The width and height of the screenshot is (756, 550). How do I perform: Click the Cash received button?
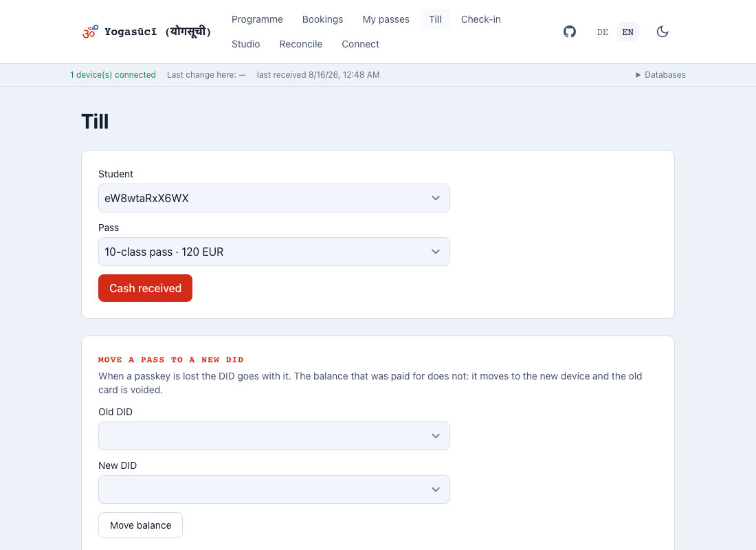145,288
